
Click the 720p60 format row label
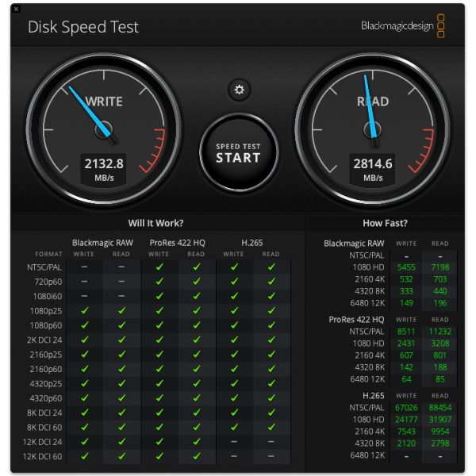click(x=48, y=282)
